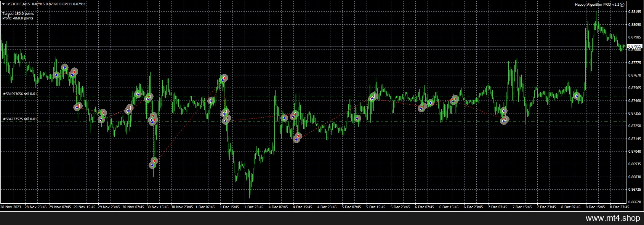The width and height of the screenshot is (644, 225).
Task: Click the '1 Dec 07:45' time axis label
Action: (x=205, y=207)
